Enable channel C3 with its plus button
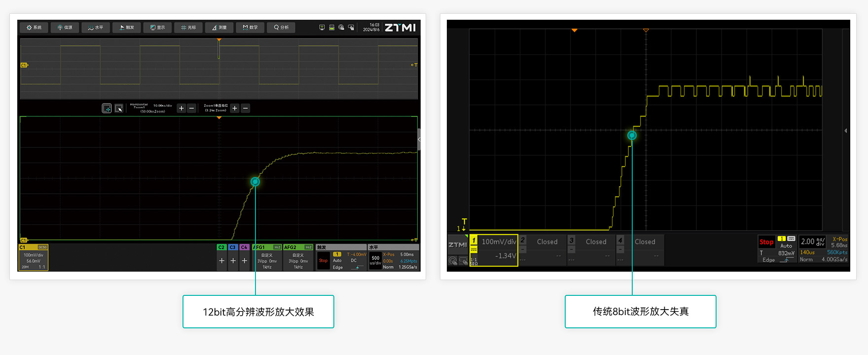Screen dimensions: 868x355 pos(233,261)
